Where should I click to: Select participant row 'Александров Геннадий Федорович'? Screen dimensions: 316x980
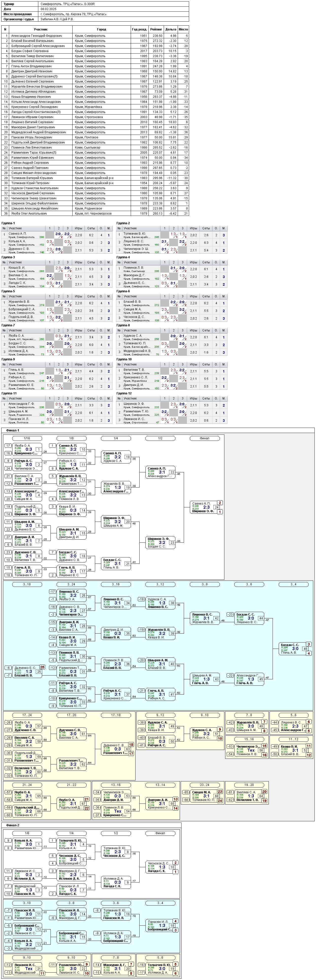click(95, 36)
